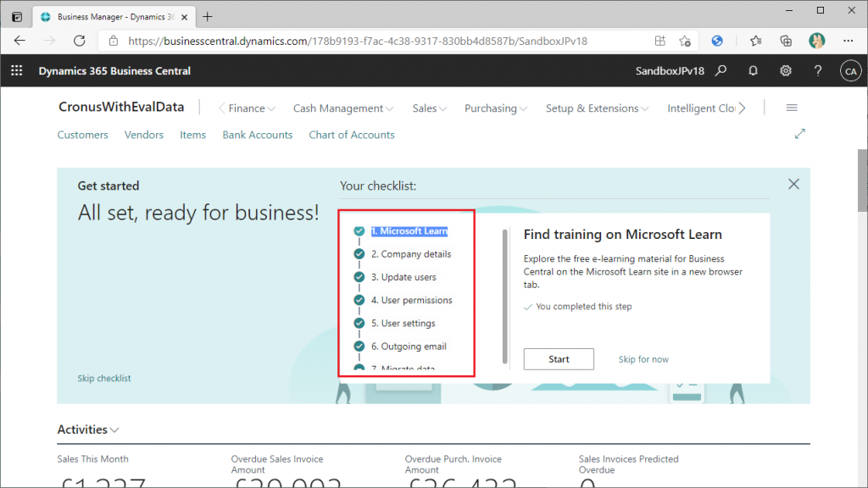View site information lock icon
The width and height of the screenshot is (868, 488).
(114, 41)
